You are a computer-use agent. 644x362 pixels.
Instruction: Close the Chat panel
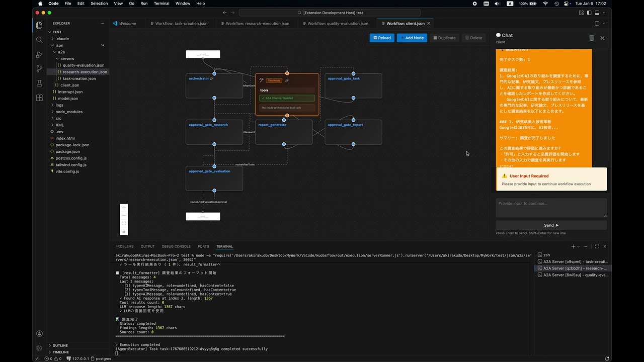tap(602, 38)
